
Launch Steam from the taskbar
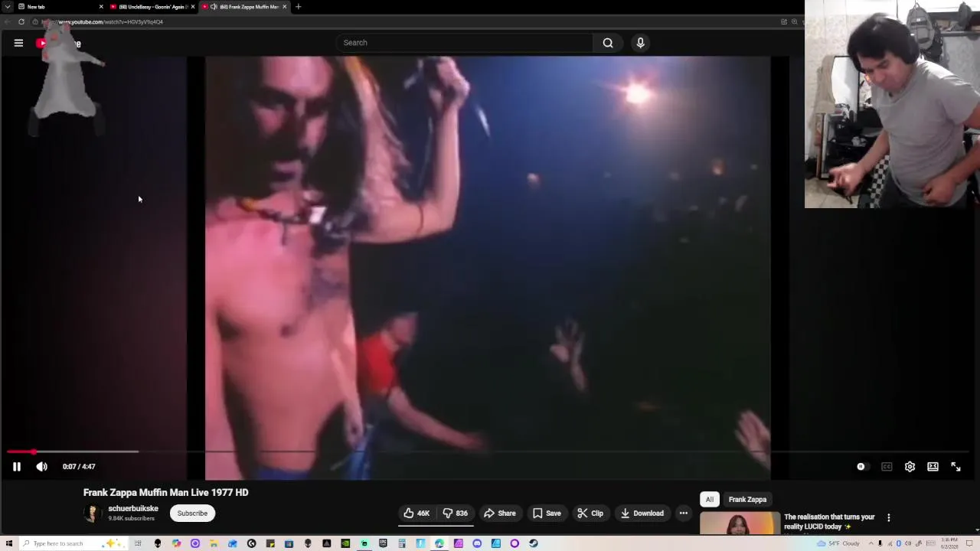534,543
